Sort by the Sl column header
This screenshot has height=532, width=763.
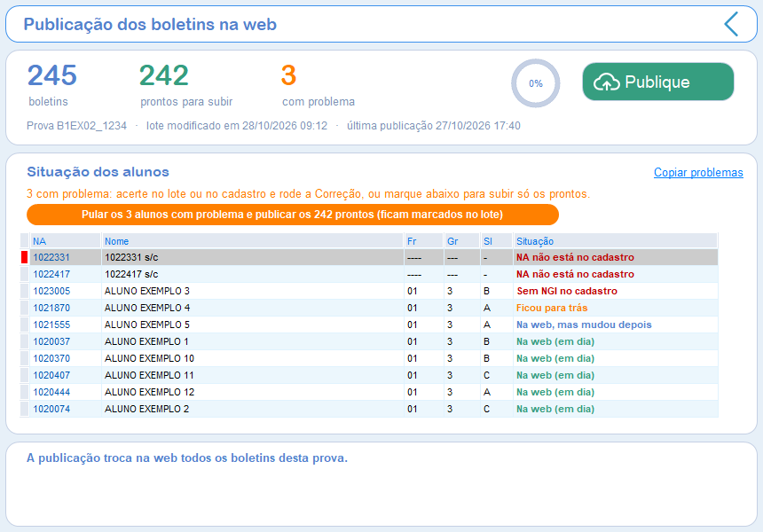[496, 241]
